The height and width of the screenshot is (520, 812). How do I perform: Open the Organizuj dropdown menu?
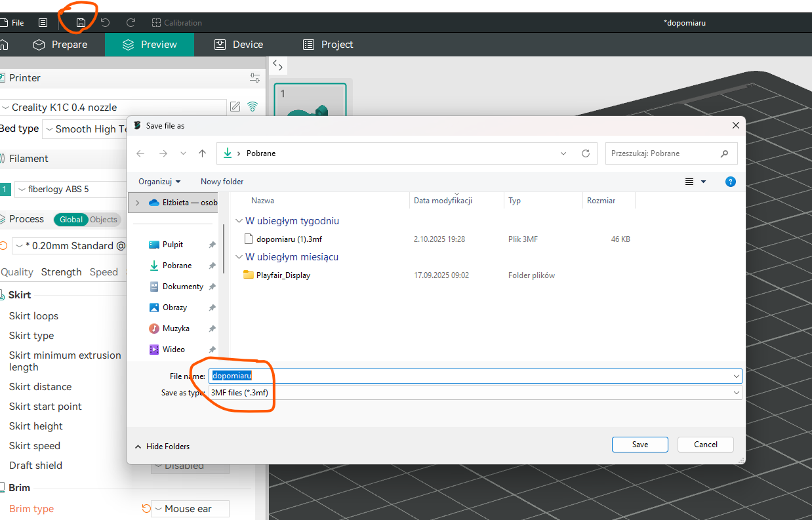click(x=159, y=182)
